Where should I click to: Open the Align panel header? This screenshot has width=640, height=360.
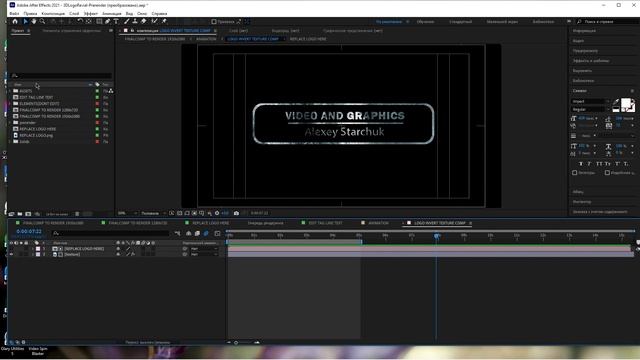[x=582, y=71]
